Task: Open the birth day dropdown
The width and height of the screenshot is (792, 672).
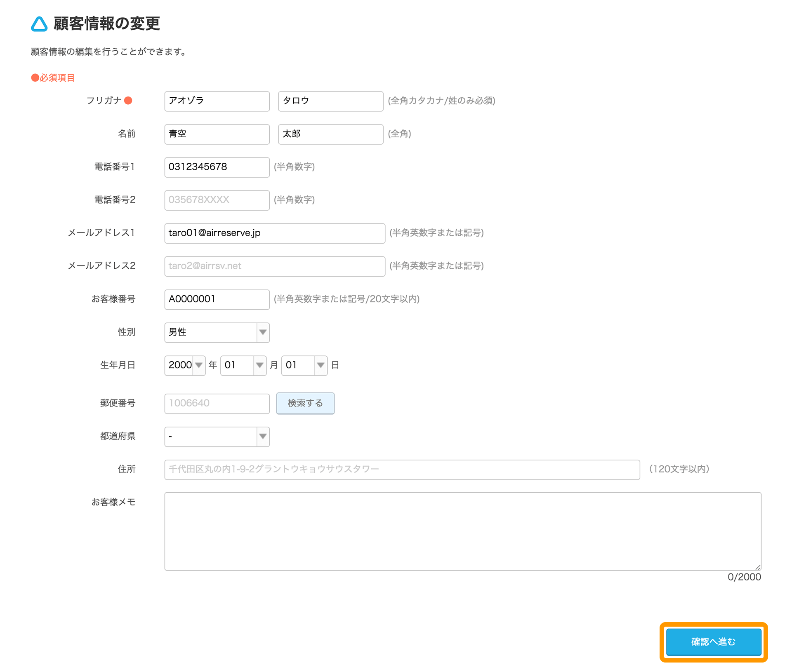Action: (304, 365)
